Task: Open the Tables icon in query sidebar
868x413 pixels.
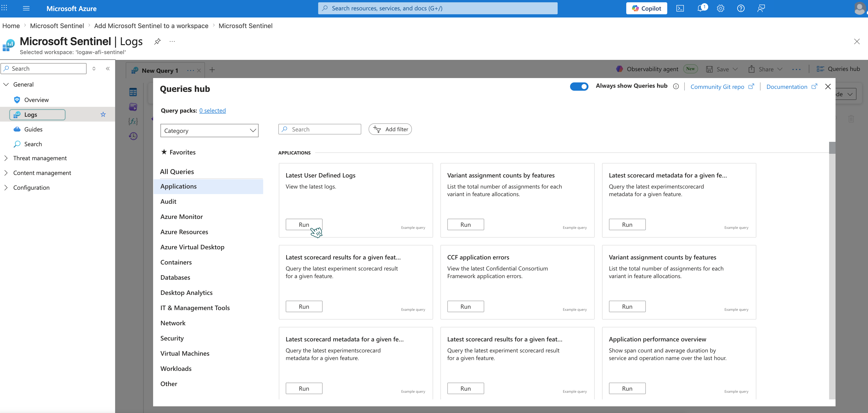Action: point(133,92)
